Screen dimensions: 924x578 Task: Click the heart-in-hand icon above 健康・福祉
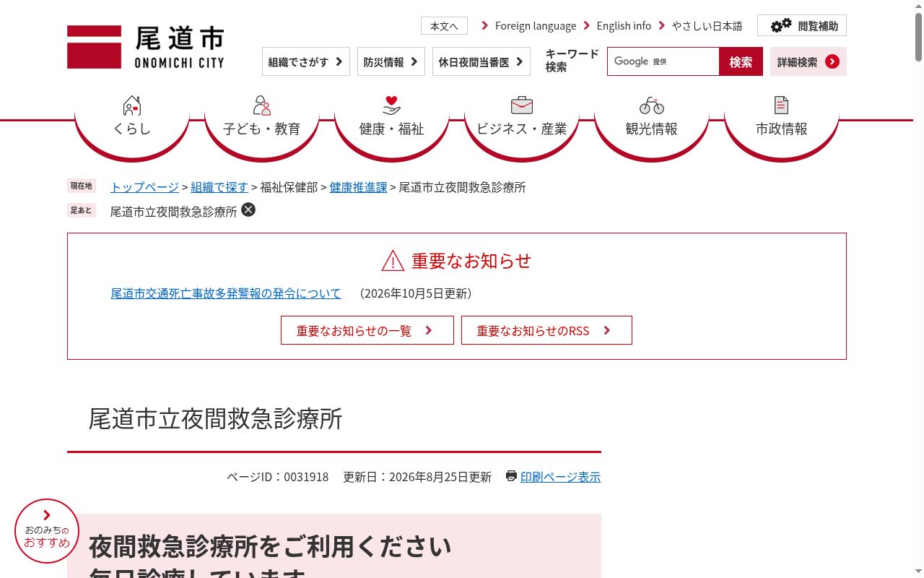click(x=391, y=105)
